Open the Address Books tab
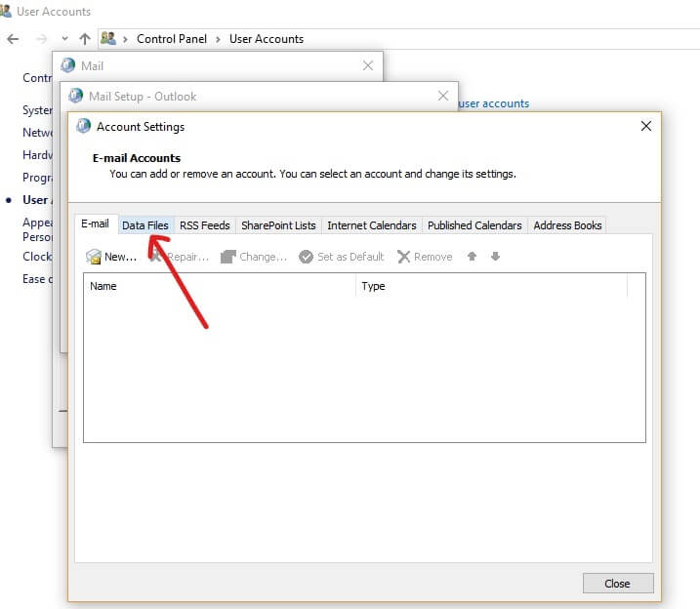This screenshot has height=609, width=700. click(567, 225)
